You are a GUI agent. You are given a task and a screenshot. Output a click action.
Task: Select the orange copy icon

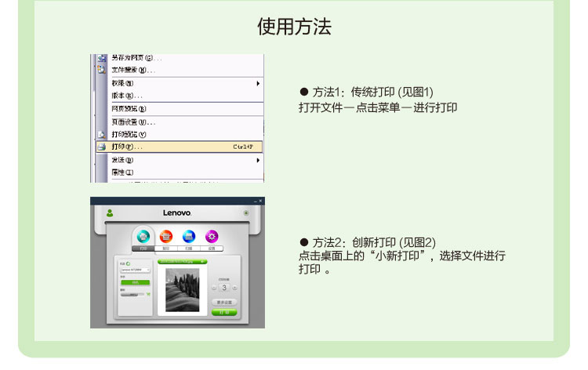pyautogui.click(x=165, y=236)
